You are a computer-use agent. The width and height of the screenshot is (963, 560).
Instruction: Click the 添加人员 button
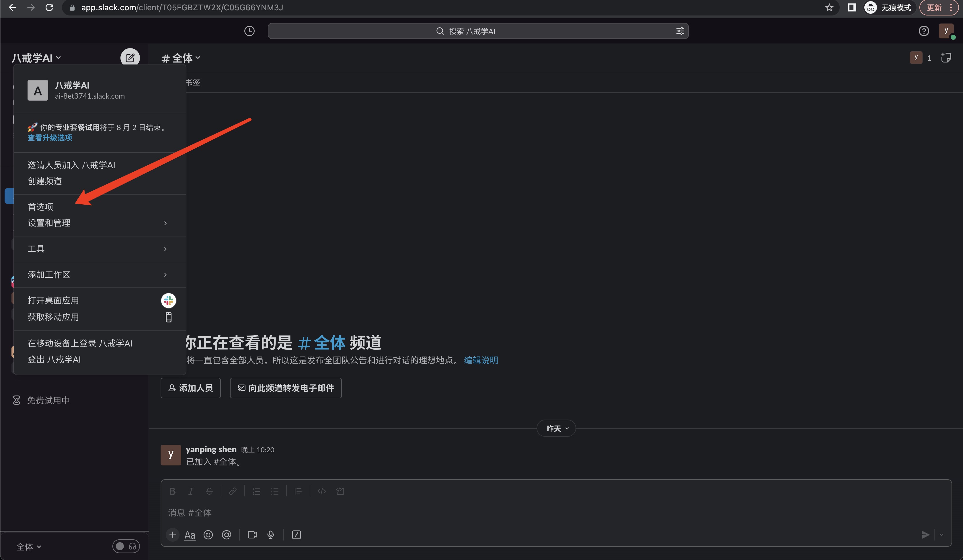(191, 388)
